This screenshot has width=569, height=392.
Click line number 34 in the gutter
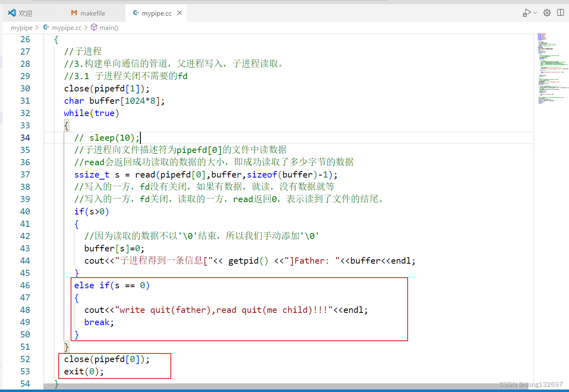[x=25, y=138]
